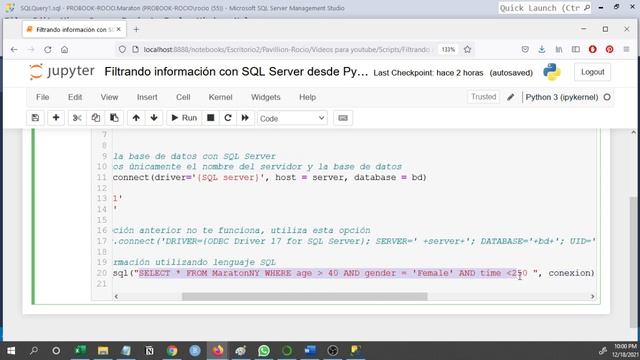
Task: Open the Kernel menu
Action: pos(220,97)
